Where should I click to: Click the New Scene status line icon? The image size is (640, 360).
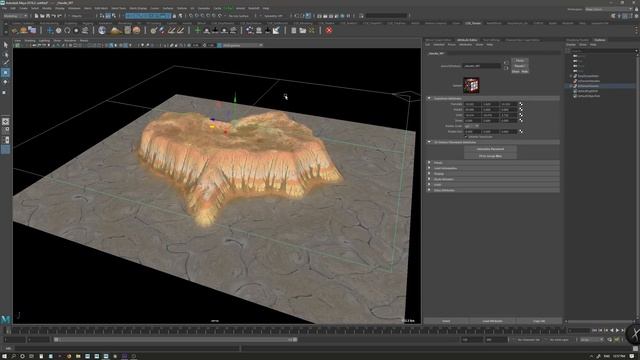36,16
